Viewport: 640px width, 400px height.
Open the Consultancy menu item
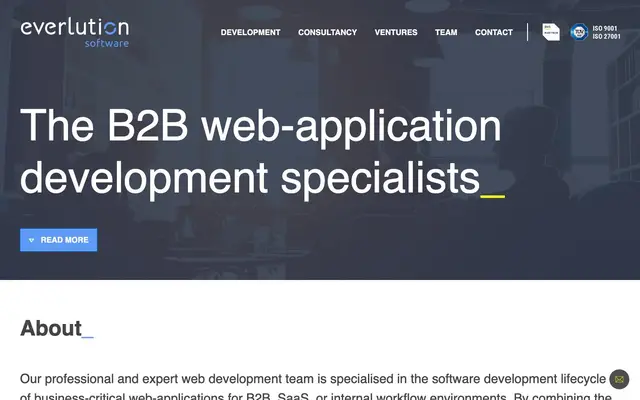pyautogui.click(x=327, y=32)
